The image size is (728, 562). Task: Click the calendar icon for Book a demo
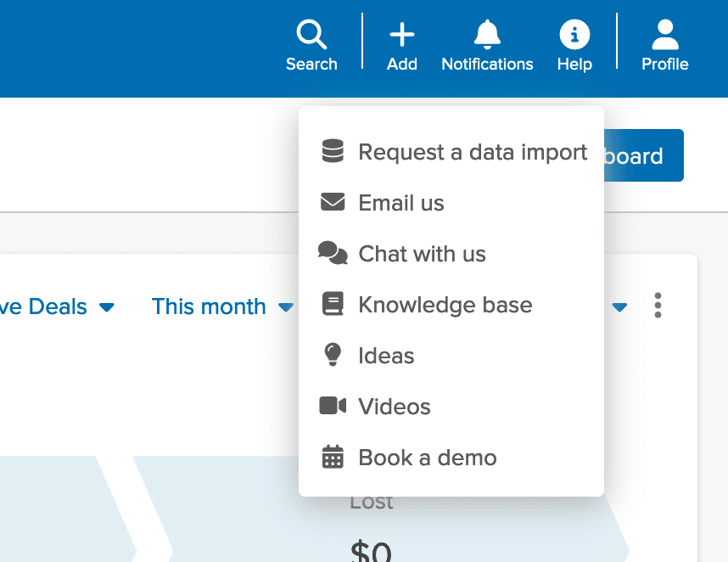tap(333, 457)
